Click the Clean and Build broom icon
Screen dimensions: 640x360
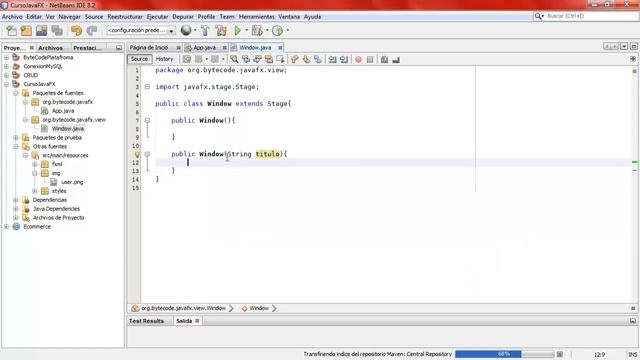(221, 31)
